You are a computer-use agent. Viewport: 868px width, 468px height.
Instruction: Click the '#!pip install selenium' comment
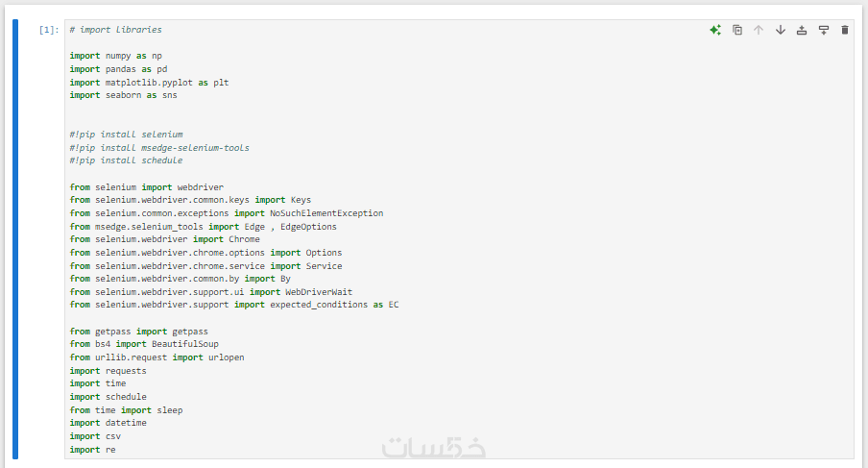click(126, 135)
